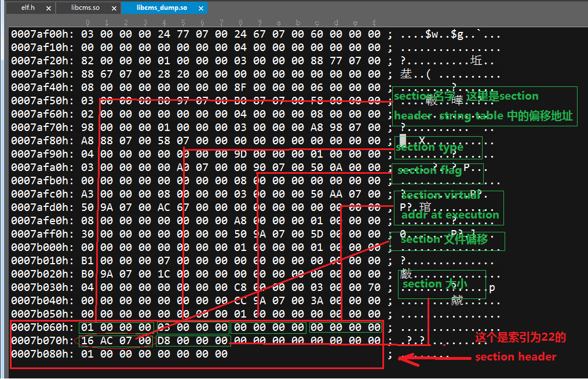Click the red "section header" label
Screen dimensions: 588x379
(x=515, y=356)
